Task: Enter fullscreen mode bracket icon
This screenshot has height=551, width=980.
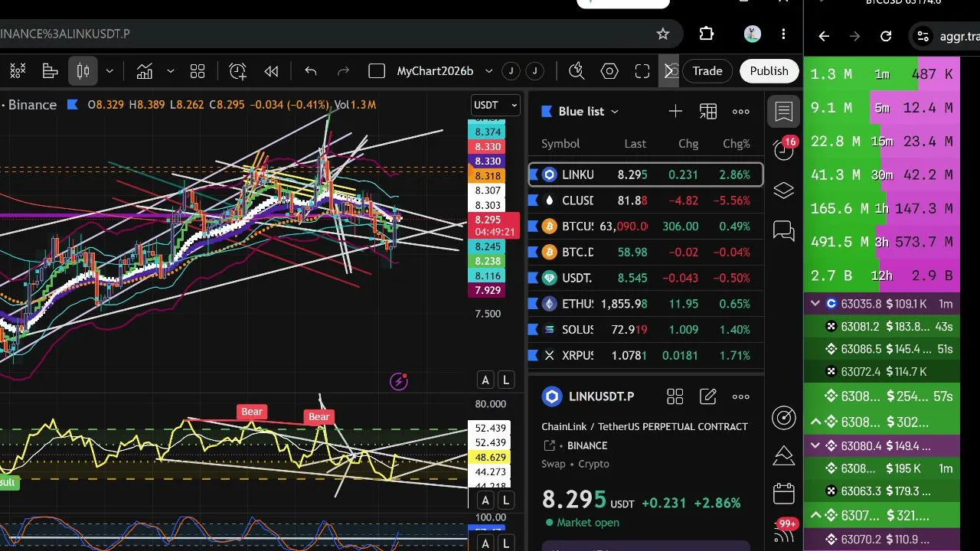Action: pyautogui.click(x=642, y=71)
